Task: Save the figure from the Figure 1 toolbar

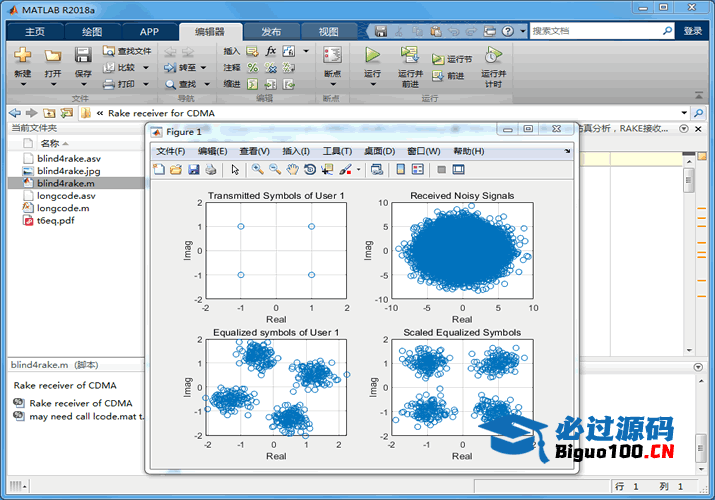Action: [193, 170]
